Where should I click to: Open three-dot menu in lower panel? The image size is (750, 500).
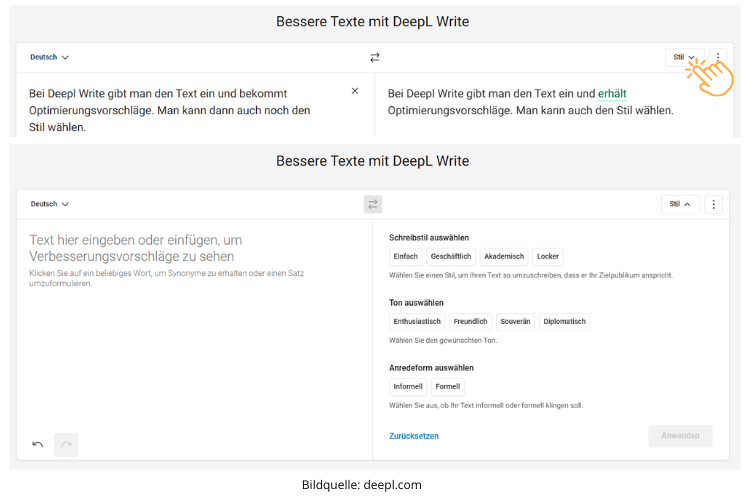[x=713, y=204]
